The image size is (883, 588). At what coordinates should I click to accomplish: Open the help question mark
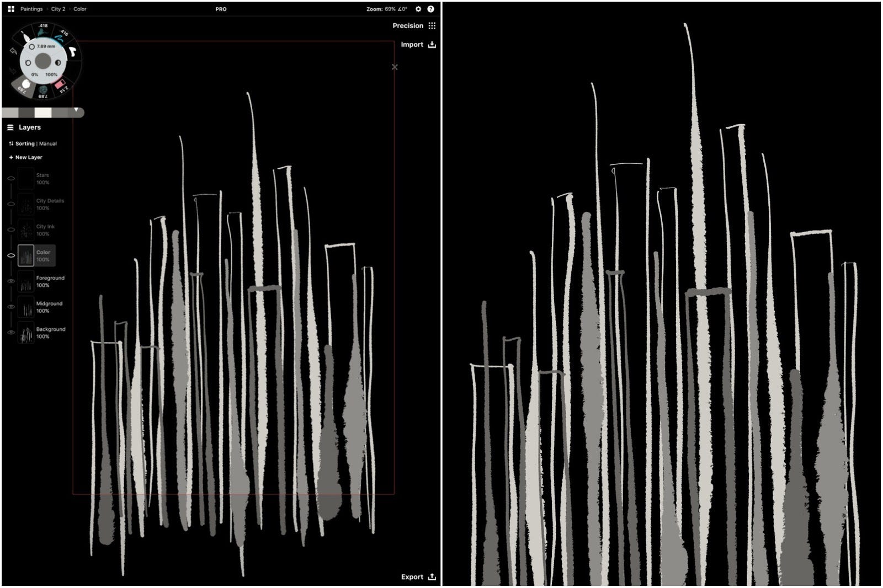point(430,9)
